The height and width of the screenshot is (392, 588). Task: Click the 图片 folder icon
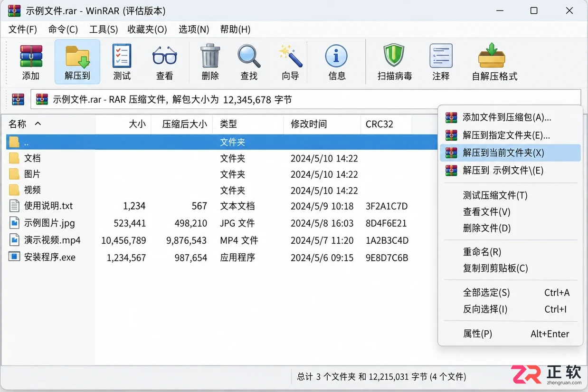[14, 174]
